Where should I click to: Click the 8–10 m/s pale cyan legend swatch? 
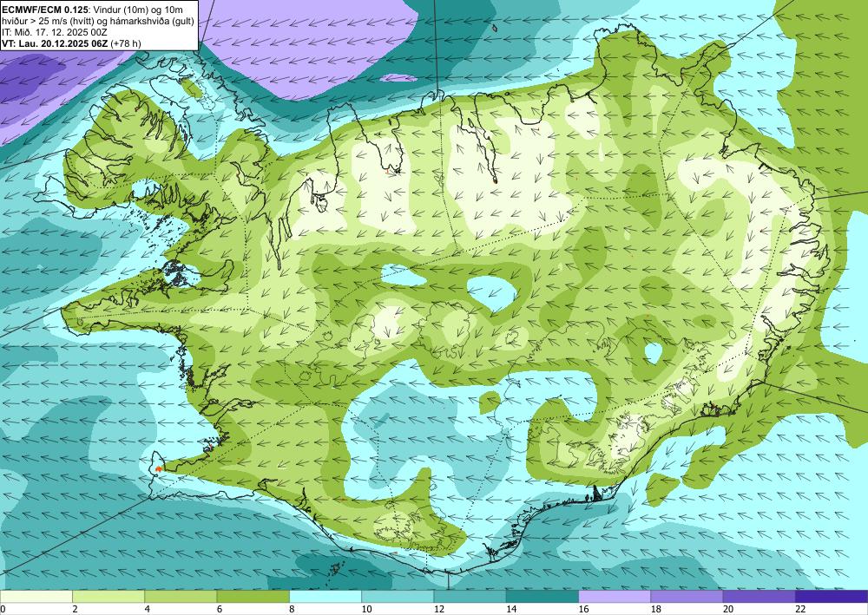(x=325, y=596)
